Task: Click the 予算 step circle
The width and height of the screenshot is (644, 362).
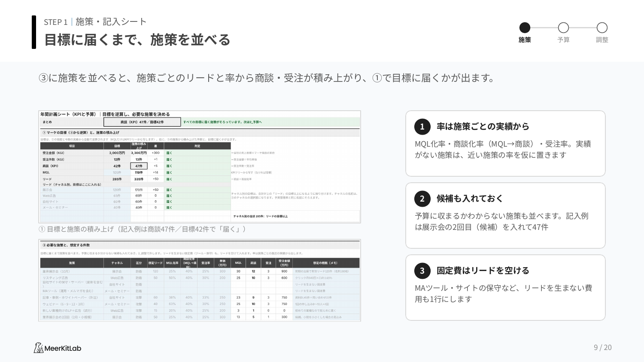Action: tap(563, 28)
